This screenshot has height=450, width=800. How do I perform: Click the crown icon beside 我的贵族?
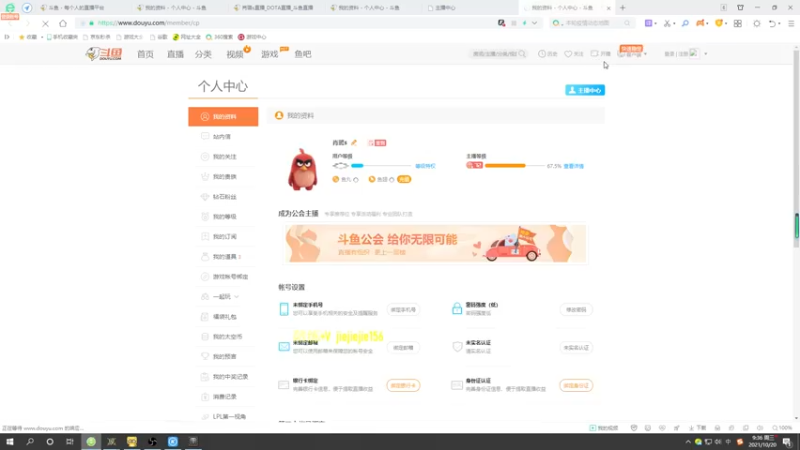[x=205, y=177]
